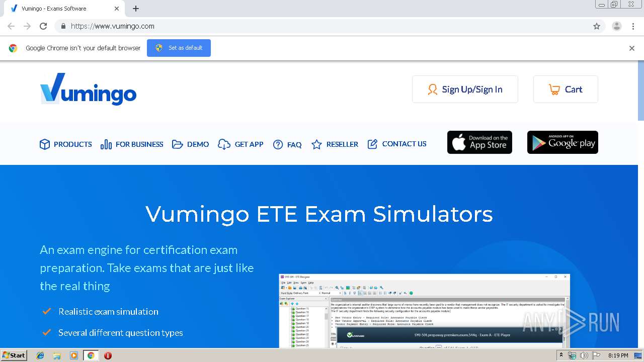The width and height of the screenshot is (644, 362).
Task: Click Set as default button
Action: (x=179, y=48)
